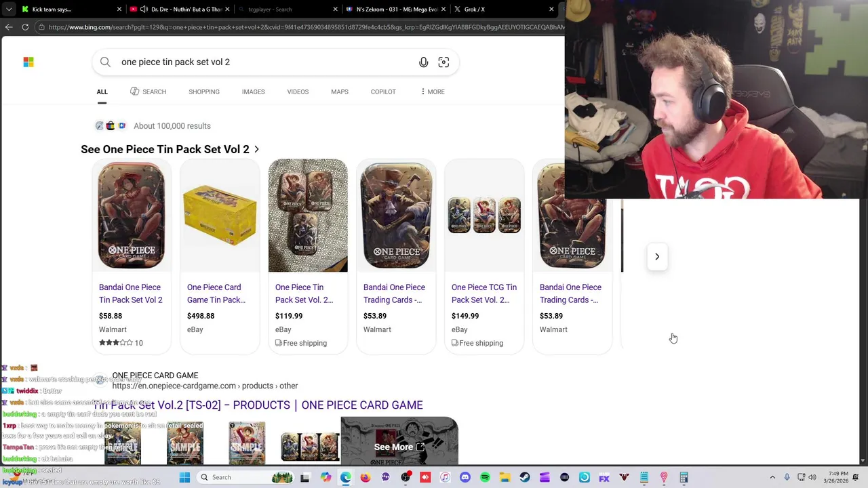Launch Discord from the taskbar
Viewport: 868px width, 488px height.
coord(465,478)
